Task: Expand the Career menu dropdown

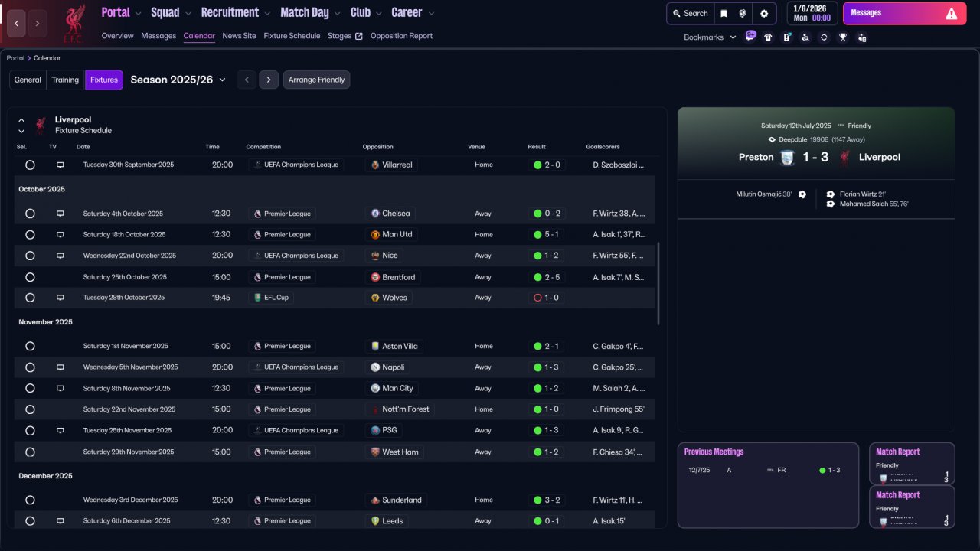Action: click(431, 14)
